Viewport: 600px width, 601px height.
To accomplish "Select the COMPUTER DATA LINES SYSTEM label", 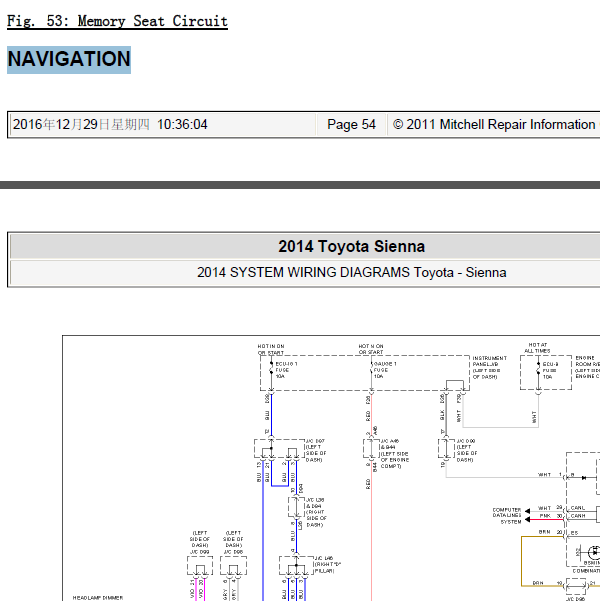I will click(507, 516).
